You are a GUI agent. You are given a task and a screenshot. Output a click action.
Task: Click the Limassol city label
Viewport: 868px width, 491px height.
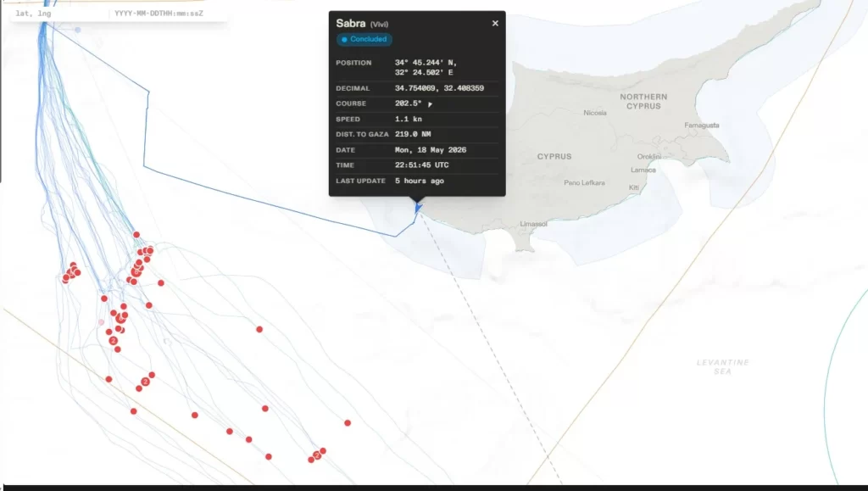pos(534,224)
